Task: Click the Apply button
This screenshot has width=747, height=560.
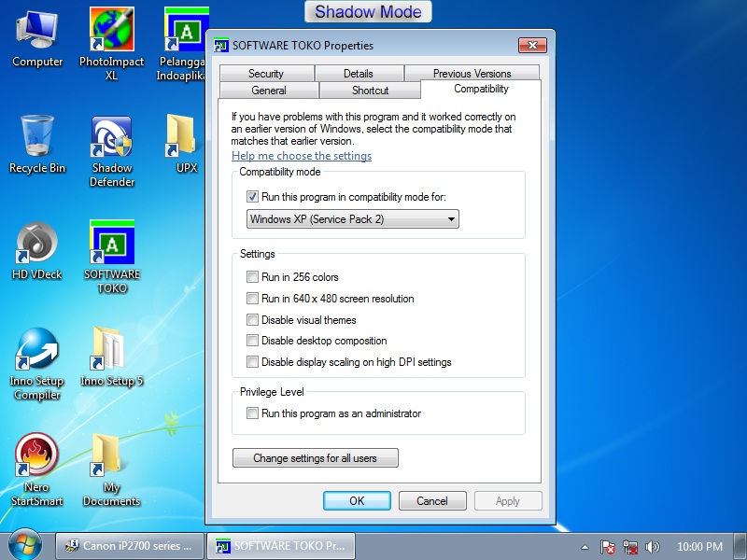Action: pyautogui.click(x=508, y=501)
